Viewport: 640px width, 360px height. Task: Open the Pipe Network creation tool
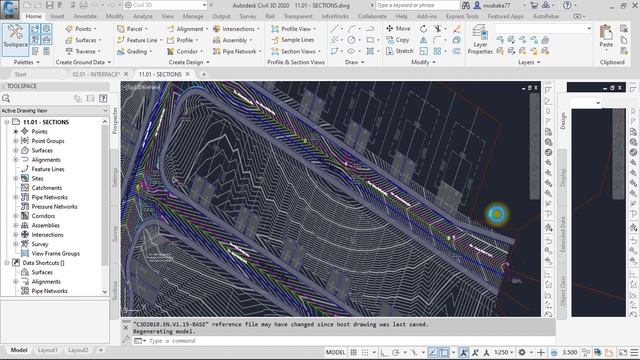click(235, 51)
